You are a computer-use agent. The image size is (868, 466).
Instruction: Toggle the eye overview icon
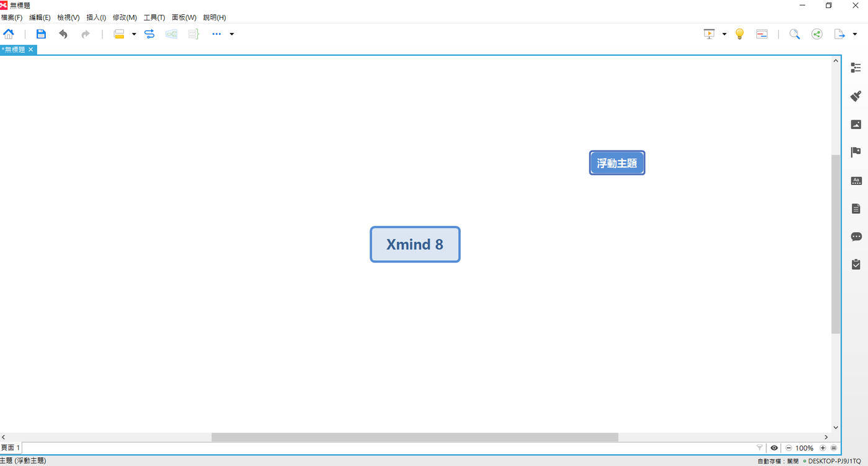tap(774, 448)
